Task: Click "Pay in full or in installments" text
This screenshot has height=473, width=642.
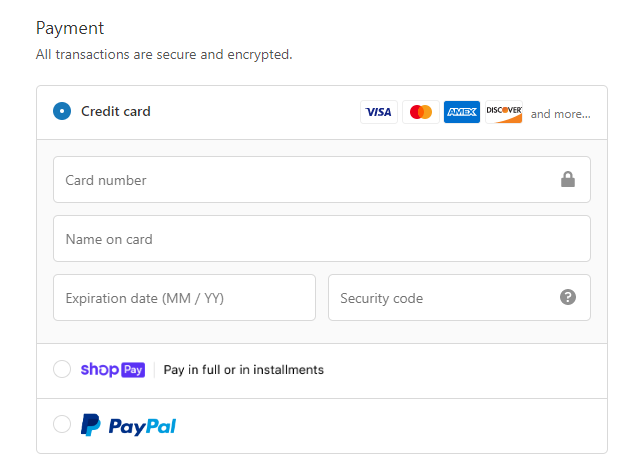Action: click(244, 370)
